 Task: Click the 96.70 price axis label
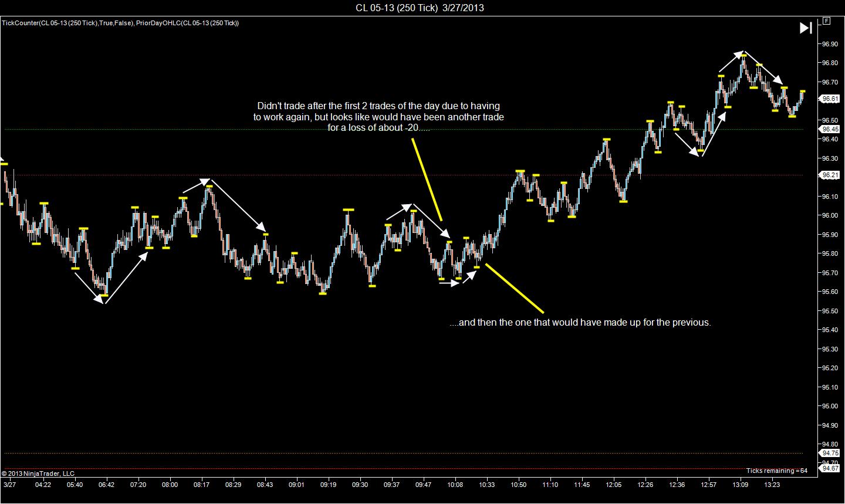click(x=830, y=82)
